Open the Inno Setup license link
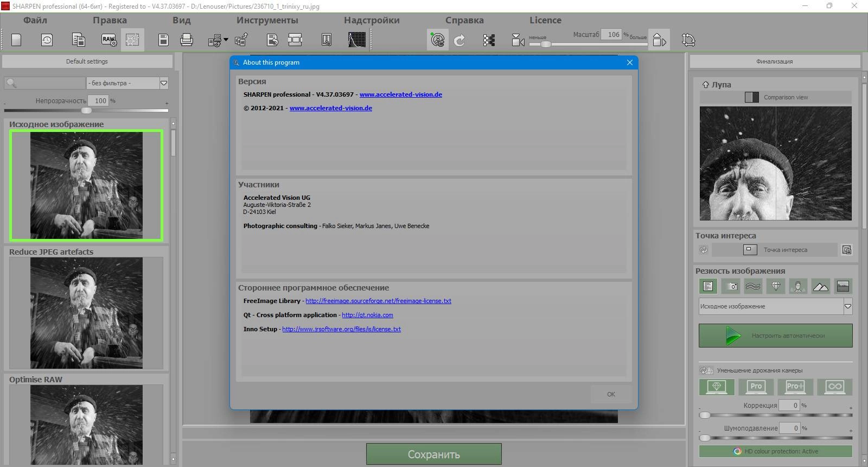 point(341,329)
